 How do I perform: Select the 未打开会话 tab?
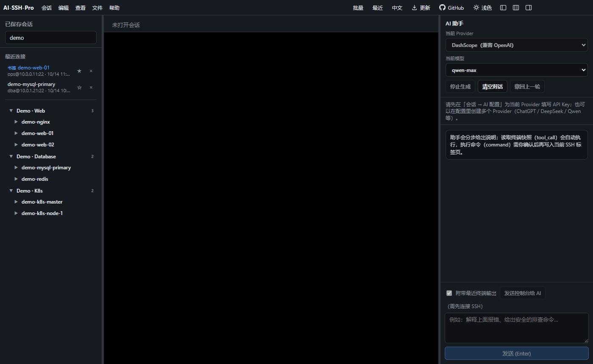(x=126, y=25)
